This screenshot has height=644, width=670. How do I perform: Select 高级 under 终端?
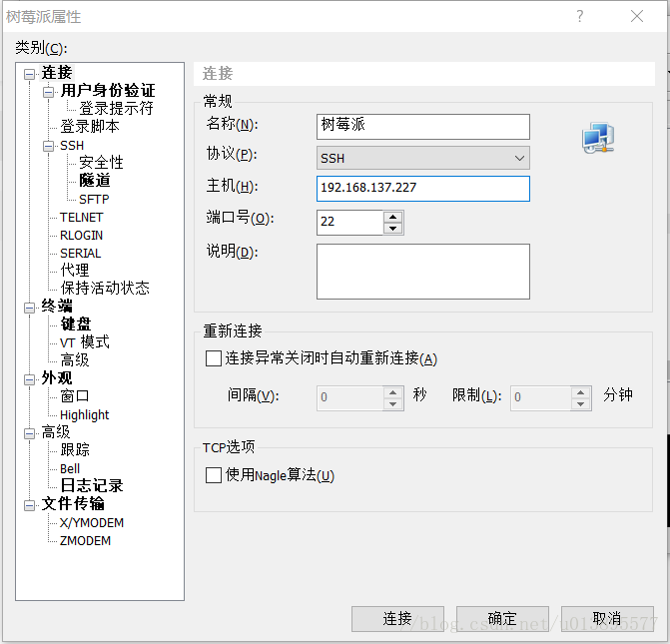(75, 360)
